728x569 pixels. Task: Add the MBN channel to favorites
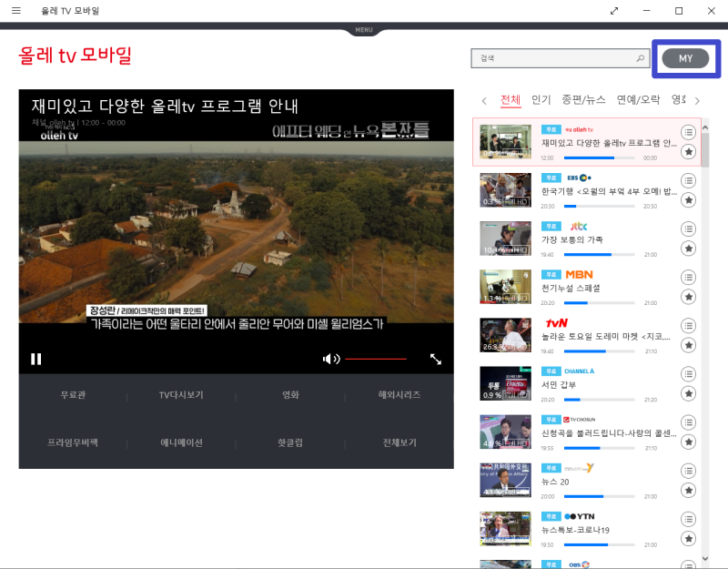pyautogui.click(x=689, y=294)
